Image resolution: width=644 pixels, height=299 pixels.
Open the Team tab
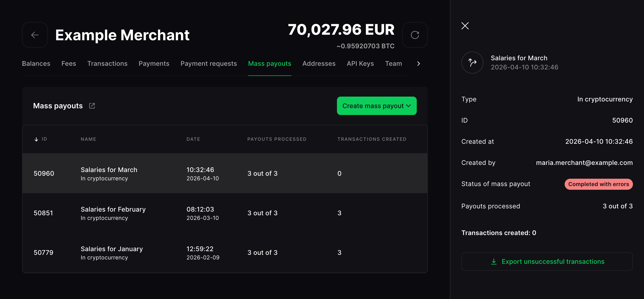coord(393,63)
